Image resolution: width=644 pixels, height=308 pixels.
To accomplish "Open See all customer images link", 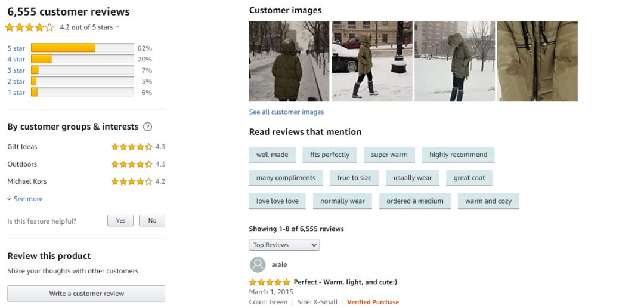I will [286, 112].
